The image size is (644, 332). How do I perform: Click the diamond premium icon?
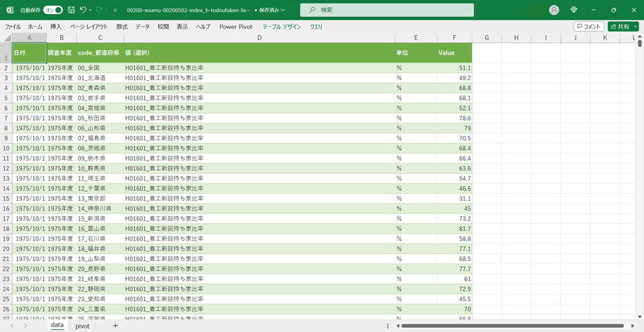pyautogui.click(x=574, y=10)
